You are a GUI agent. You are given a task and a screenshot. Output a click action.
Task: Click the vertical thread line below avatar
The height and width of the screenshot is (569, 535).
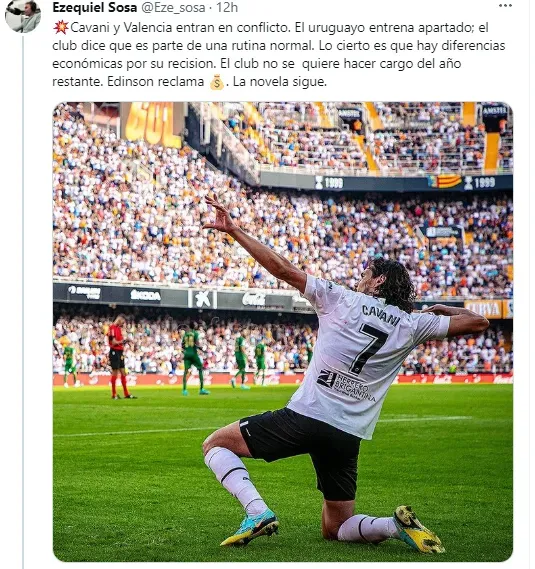pyautogui.click(x=23, y=301)
